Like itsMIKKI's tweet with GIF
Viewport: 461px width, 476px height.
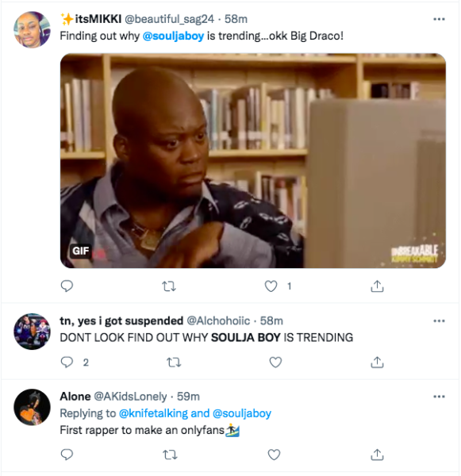pos(271,286)
